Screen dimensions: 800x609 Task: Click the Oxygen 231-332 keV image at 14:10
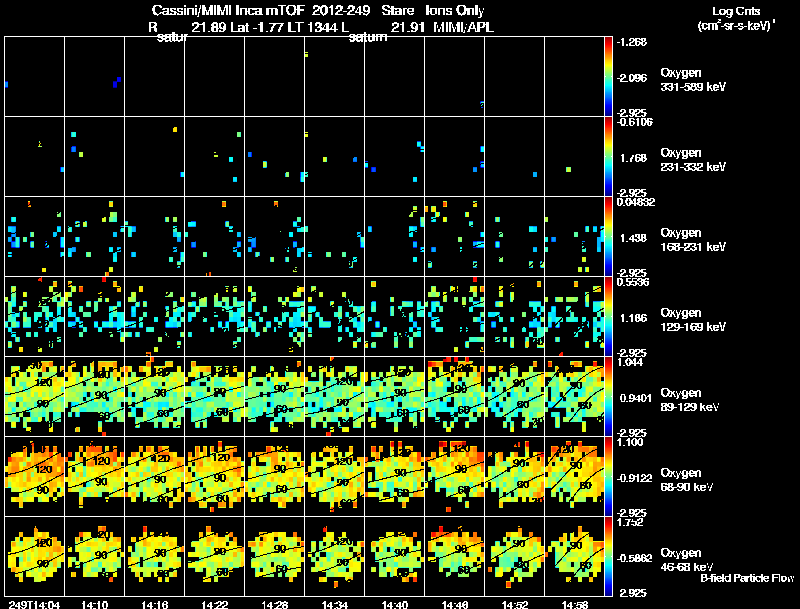pos(94,157)
